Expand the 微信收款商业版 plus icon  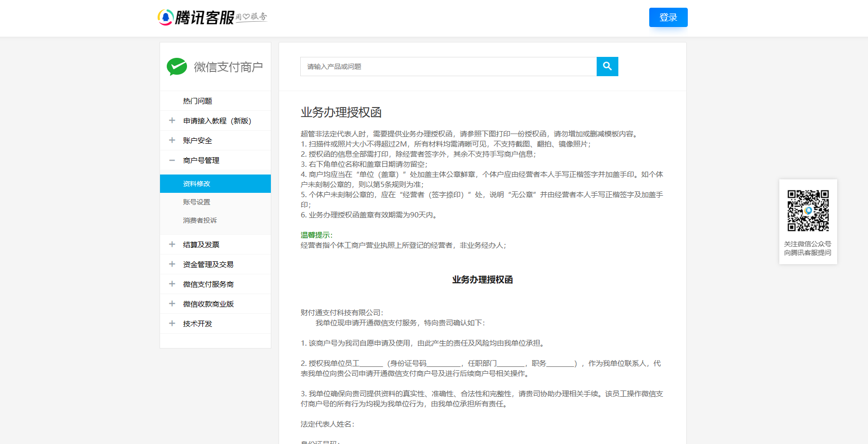[x=172, y=304]
